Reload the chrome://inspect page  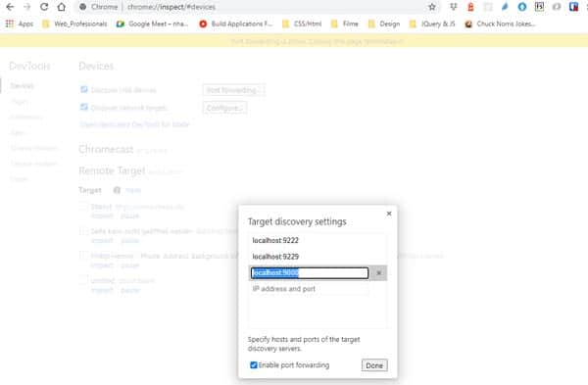[44, 7]
